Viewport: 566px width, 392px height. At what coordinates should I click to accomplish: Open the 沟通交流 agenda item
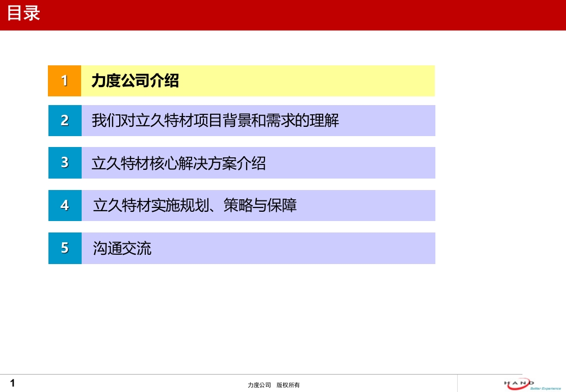coord(122,249)
